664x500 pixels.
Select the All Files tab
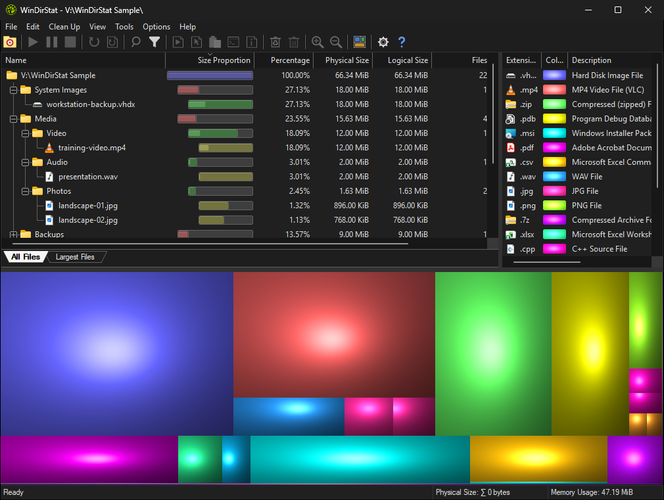tap(25, 257)
